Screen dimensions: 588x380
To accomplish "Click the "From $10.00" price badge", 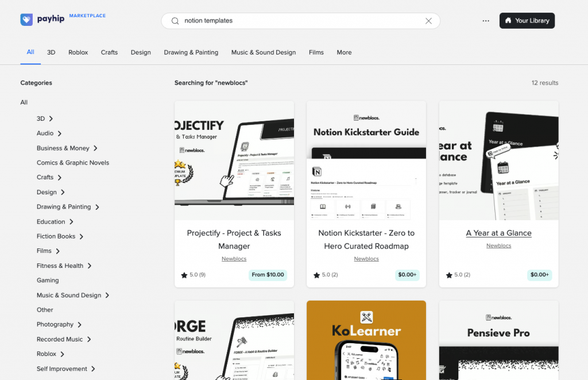I will pyautogui.click(x=268, y=275).
